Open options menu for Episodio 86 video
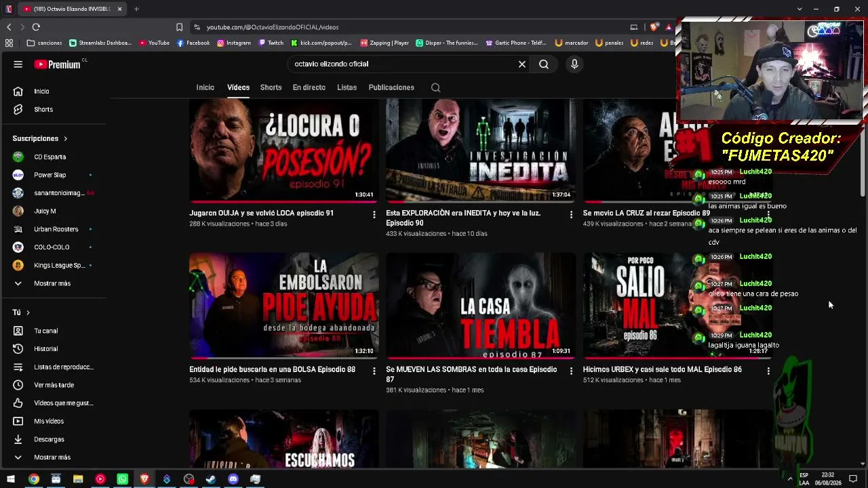 pos(768,371)
